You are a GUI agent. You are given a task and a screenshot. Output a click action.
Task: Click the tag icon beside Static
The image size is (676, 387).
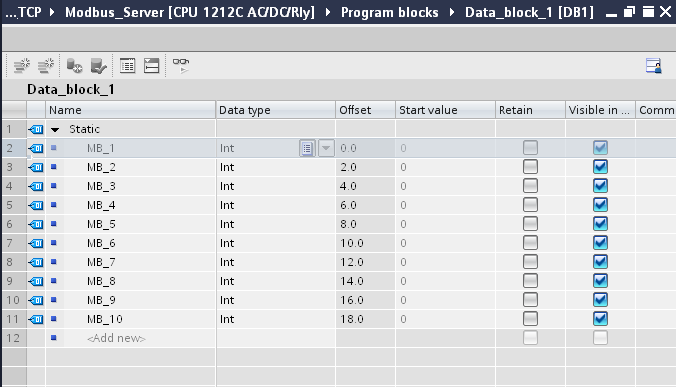point(36,129)
